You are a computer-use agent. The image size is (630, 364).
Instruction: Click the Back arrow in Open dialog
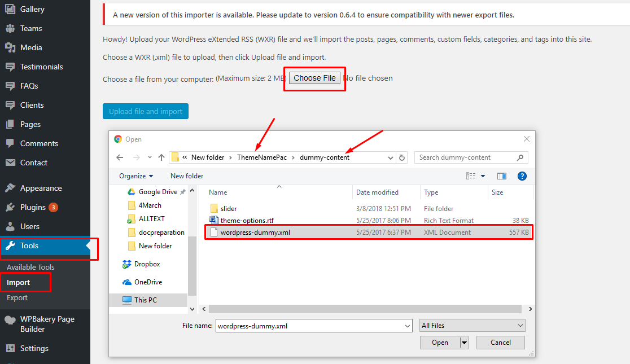(x=119, y=157)
